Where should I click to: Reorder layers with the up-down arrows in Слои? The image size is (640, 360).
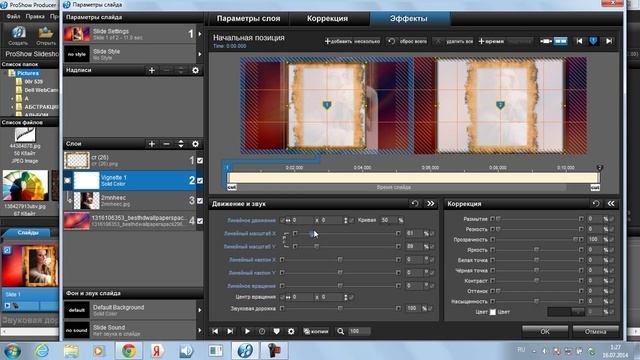[181, 144]
